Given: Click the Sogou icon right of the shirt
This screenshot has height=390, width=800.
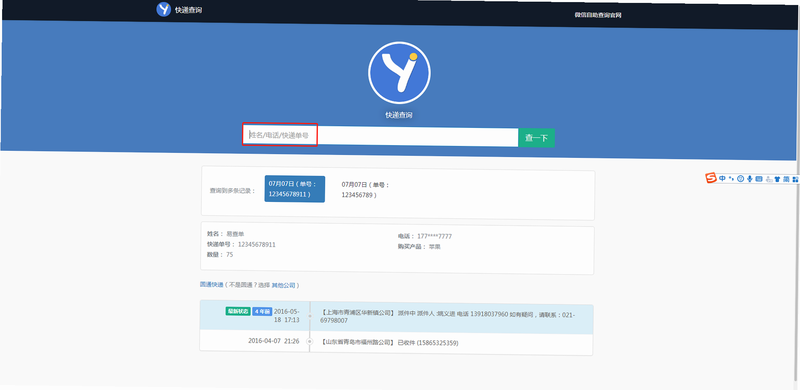Looking at the screenshot, I should [786, 179].
